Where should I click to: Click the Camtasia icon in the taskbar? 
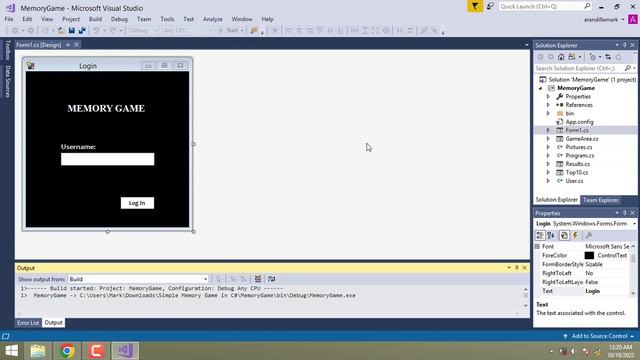pos(96,351)
